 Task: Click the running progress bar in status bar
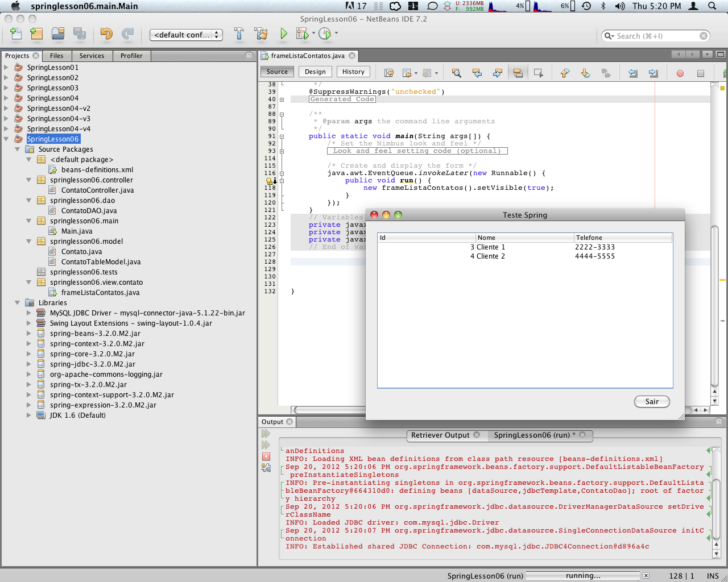tap(583, 576)
